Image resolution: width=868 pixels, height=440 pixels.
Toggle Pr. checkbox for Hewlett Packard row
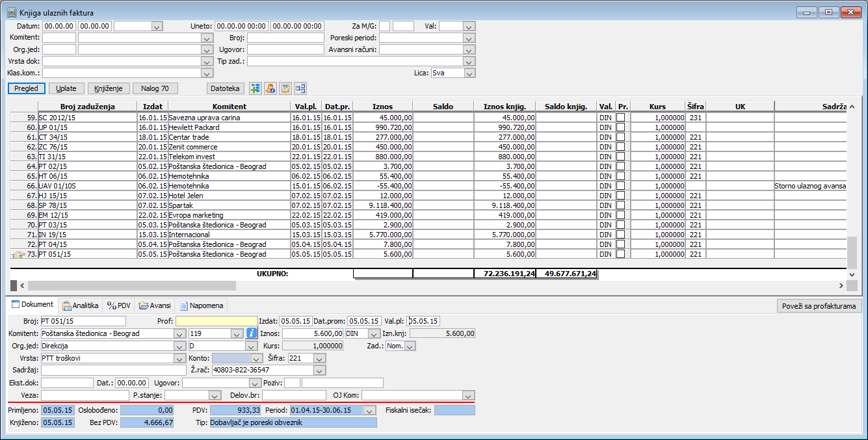tap(621, 127)
